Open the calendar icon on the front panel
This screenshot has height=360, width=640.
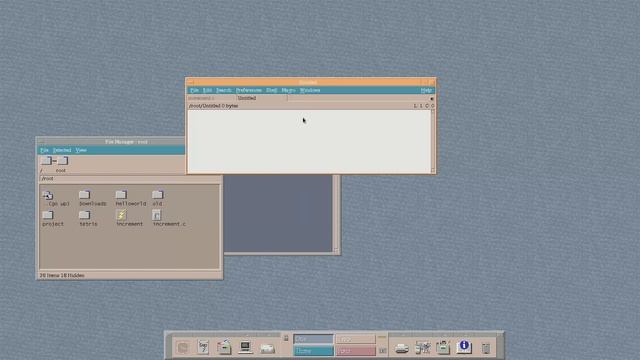[203, 347]
